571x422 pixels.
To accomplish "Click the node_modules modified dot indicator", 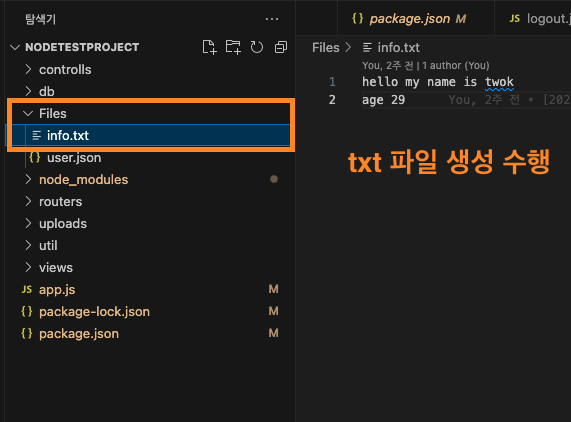I will pos(274,179).
